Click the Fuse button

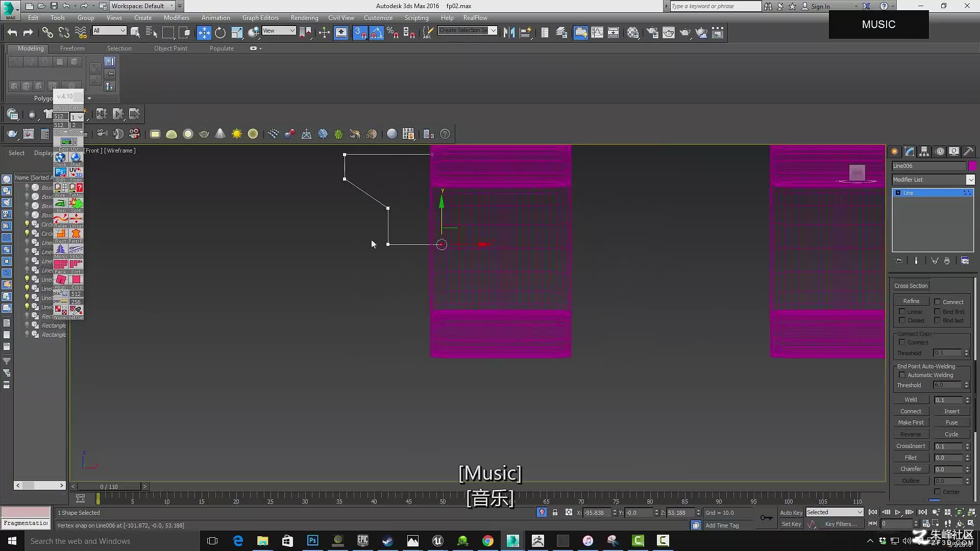pos(951,422)
